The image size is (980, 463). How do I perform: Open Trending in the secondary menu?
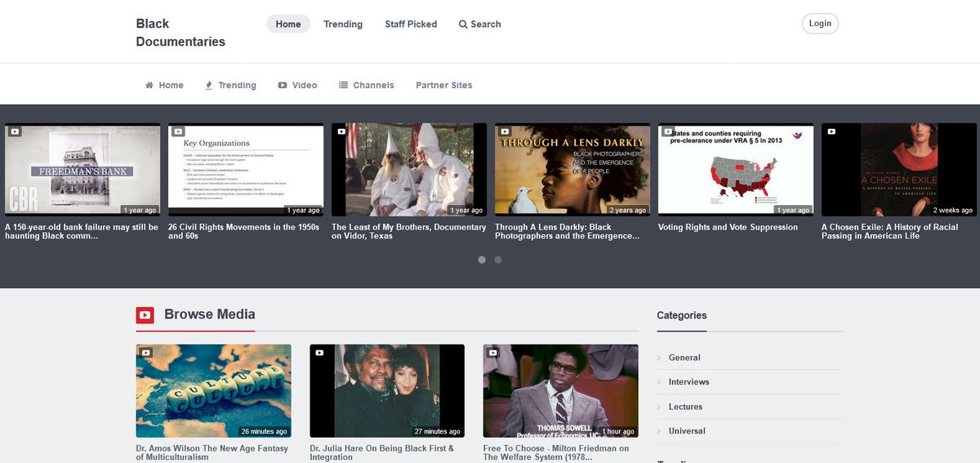pyautogui.click(x=230, y=85)
